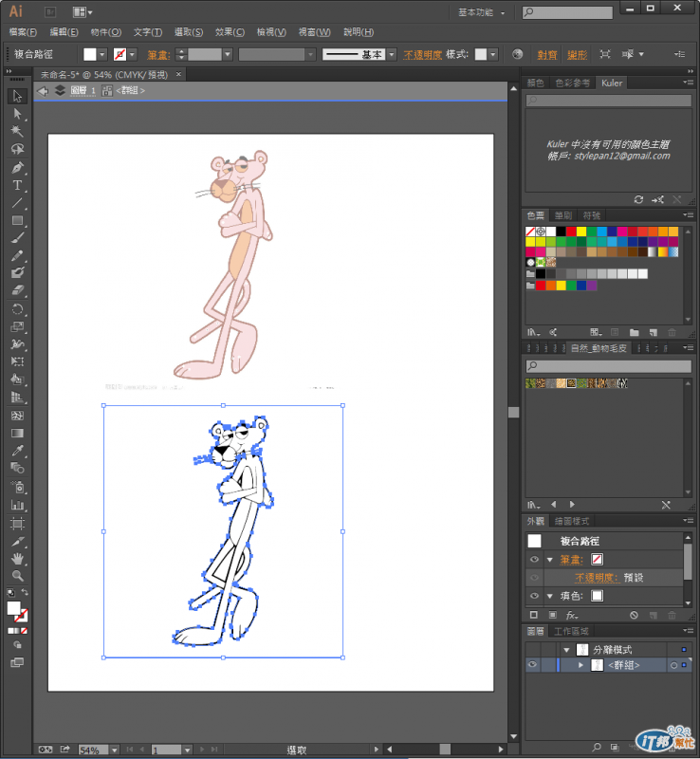Select the Pen tool

click(x=17, y=168)
